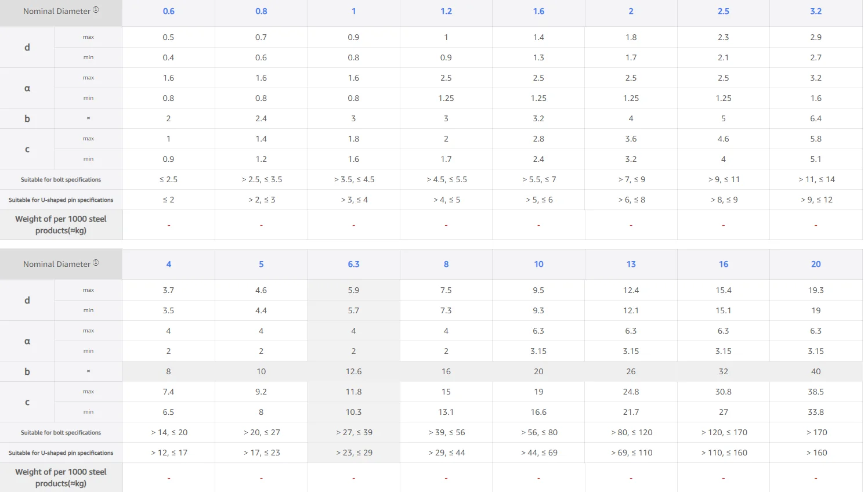868x492 pixels.
Task: Open the 0.6 nominal diameter link
Action: coord(168,11)
